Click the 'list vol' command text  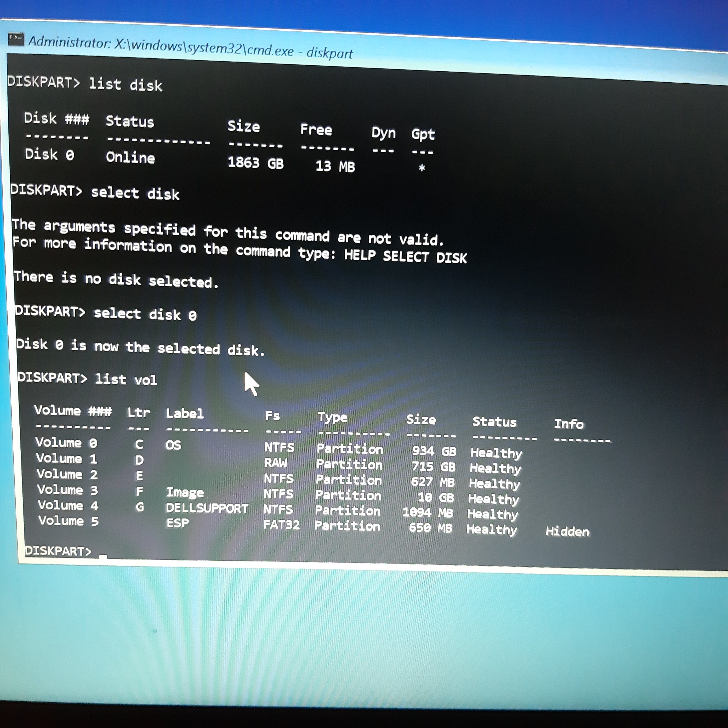click(126, 379)
